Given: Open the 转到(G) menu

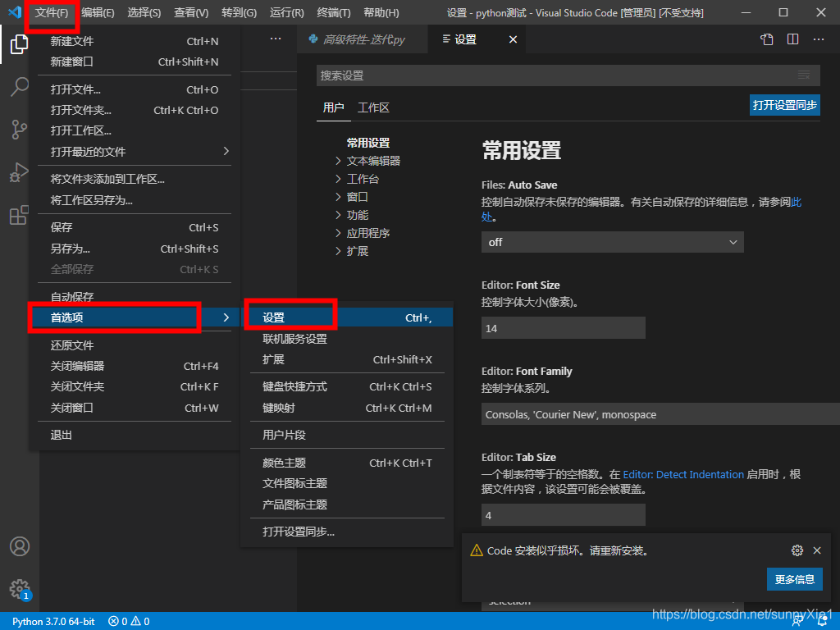Looking at the screenshot, I should point(239,12).
